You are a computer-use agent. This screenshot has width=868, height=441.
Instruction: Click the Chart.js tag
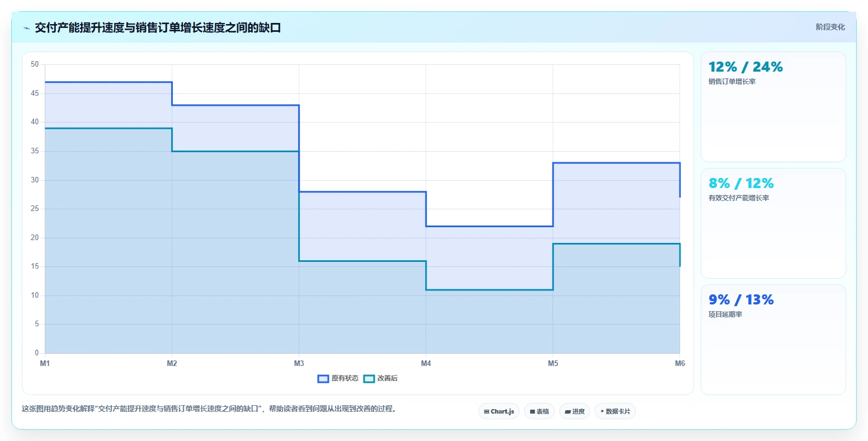coord(499,411)
